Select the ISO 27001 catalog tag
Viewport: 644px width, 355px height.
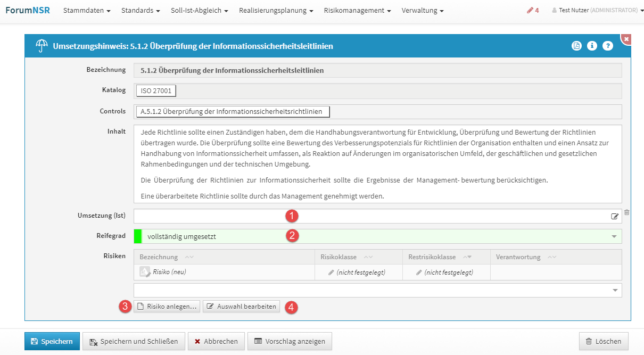156,91
